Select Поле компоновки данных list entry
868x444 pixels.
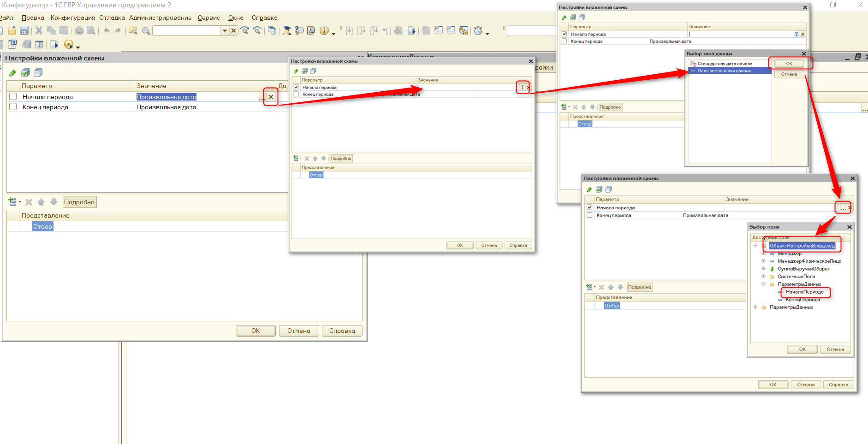(724, 71)
